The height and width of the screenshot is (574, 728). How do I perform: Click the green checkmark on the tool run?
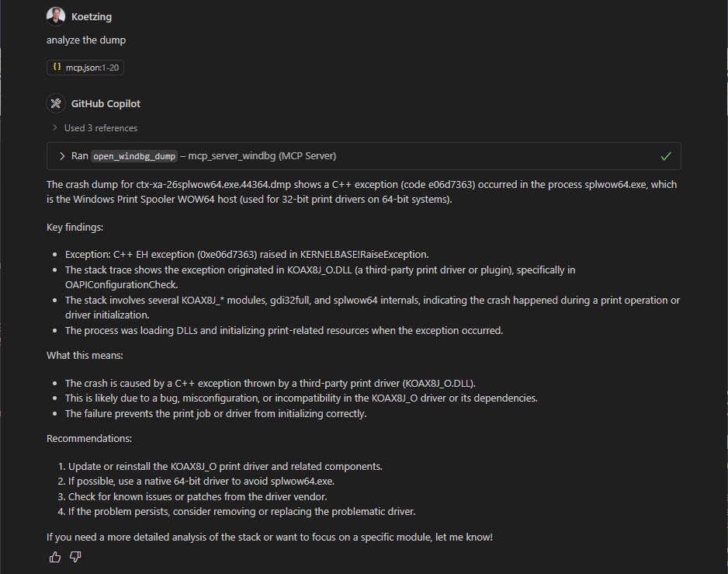pyautogui.click(x=666, y=156)
